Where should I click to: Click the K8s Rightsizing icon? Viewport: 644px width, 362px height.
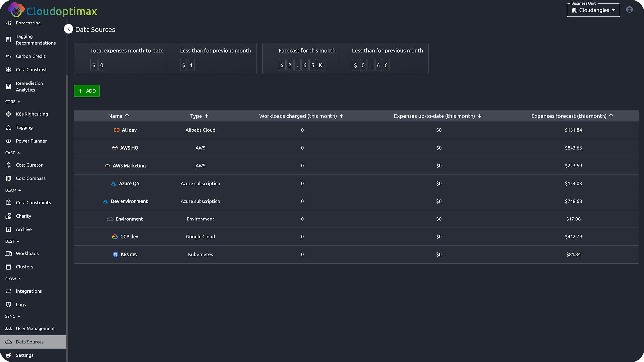coord(8,114)
